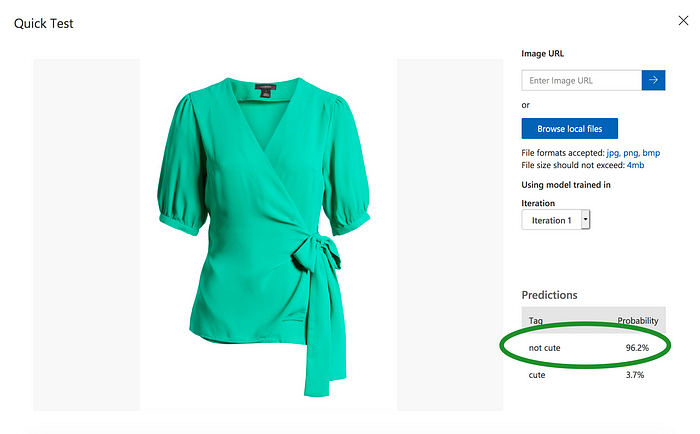Click the 'not cute' prediction tag
Screen dimensions: 700x434
pyautogui.click(x=544, y=348)
